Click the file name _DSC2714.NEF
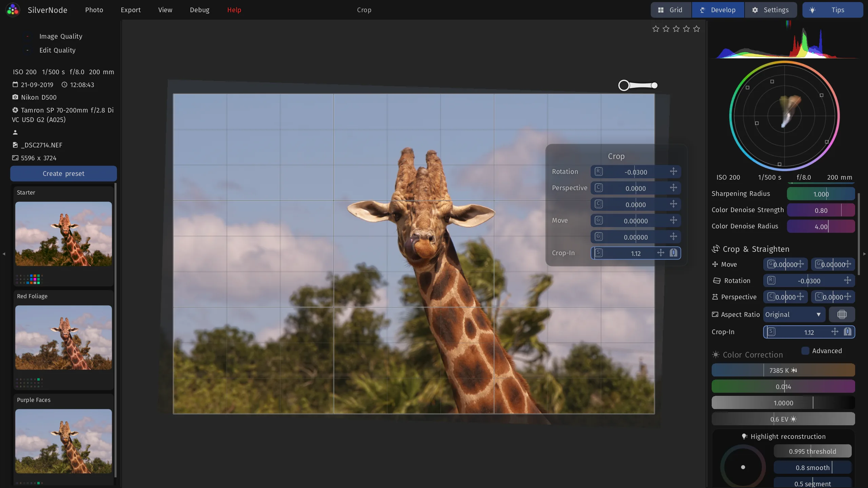This screenshot has height=488, width=868. point(42,145)
